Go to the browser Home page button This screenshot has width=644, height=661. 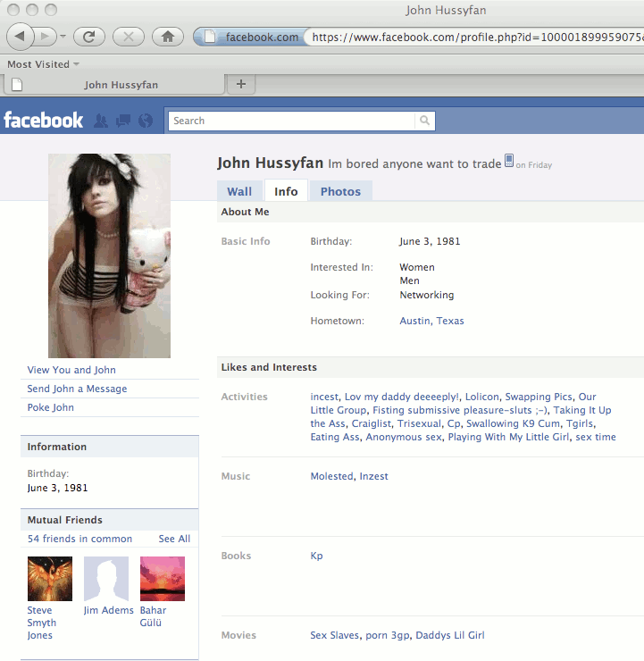(x=168, y=37)
